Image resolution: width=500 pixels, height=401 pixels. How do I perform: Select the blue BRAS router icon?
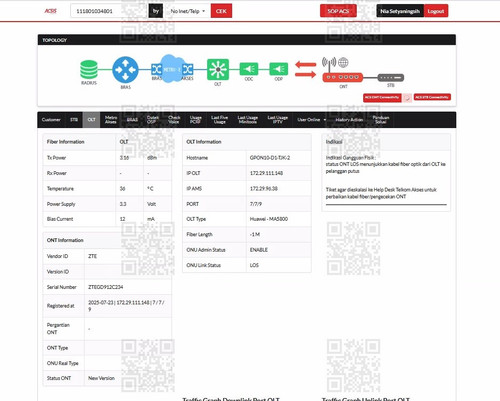pyautogui.click(x=125, y=70)
